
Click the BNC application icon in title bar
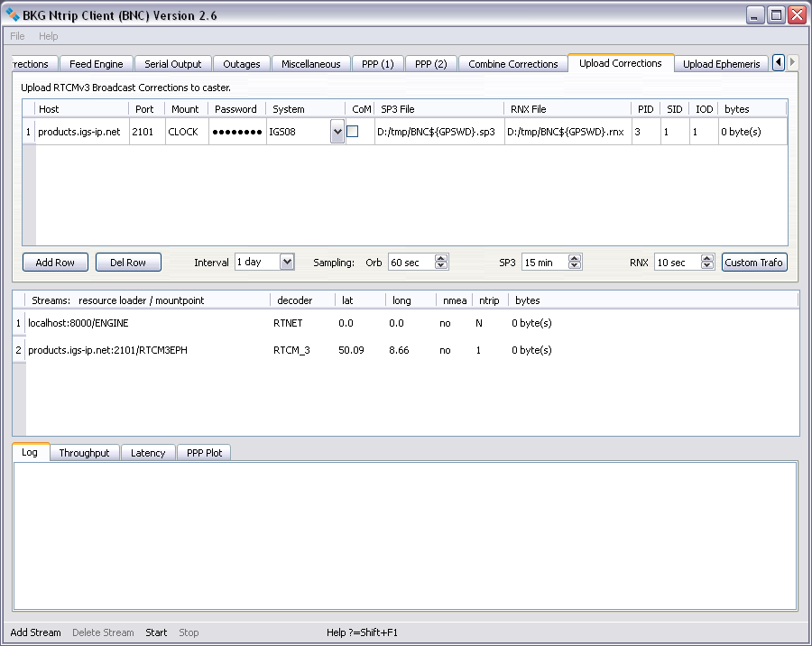tap(14, 14)
